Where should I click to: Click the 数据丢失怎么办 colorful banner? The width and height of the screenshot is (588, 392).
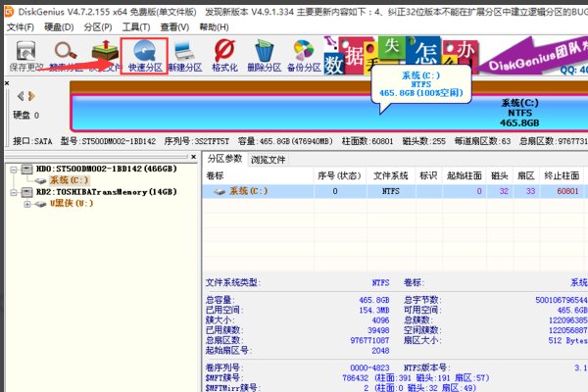[401, 55]
